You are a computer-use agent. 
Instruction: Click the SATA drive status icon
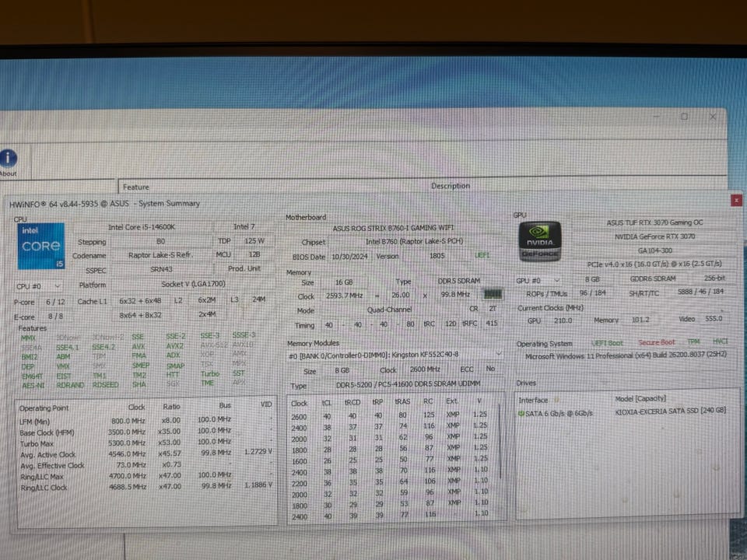pos(521,412)
